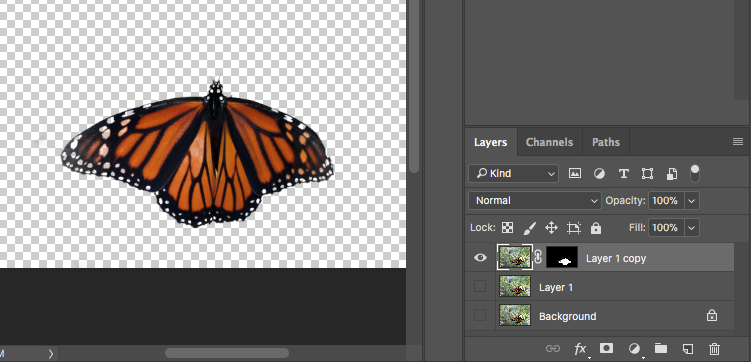Add layer mask at panel bottom
The image size is (751, 362).
607,348
